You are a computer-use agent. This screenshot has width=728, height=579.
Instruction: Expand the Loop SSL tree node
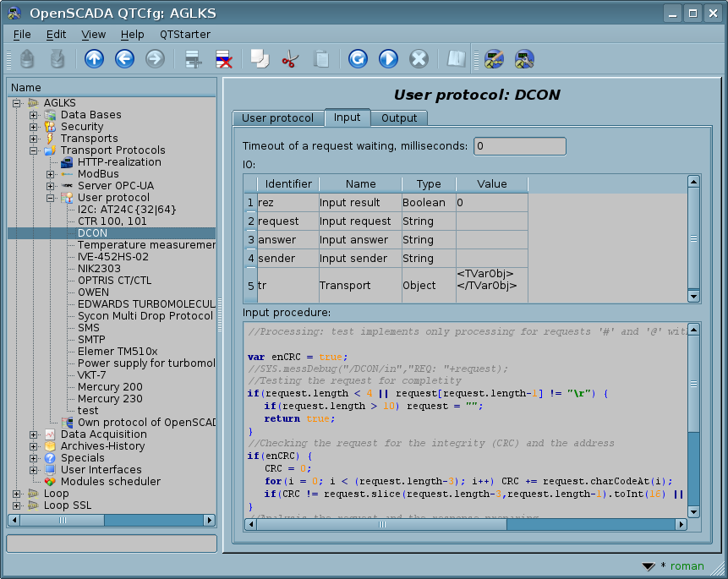click(17, 505)
